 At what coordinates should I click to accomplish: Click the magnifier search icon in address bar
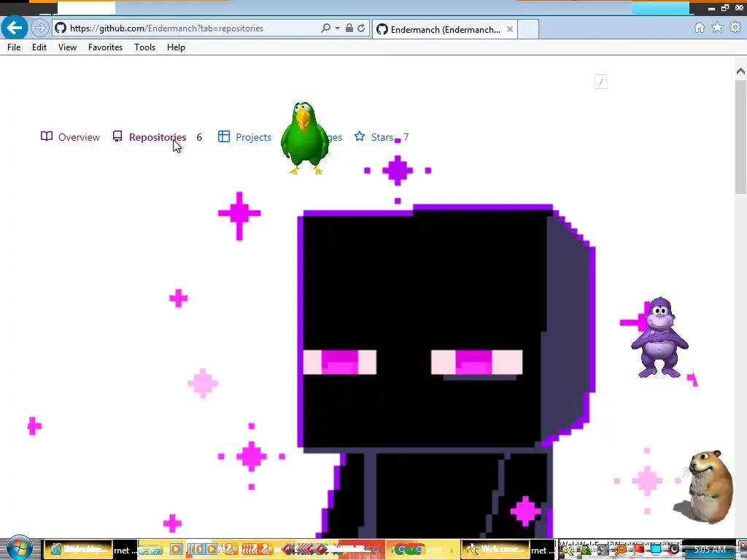(x=325, y=28)
